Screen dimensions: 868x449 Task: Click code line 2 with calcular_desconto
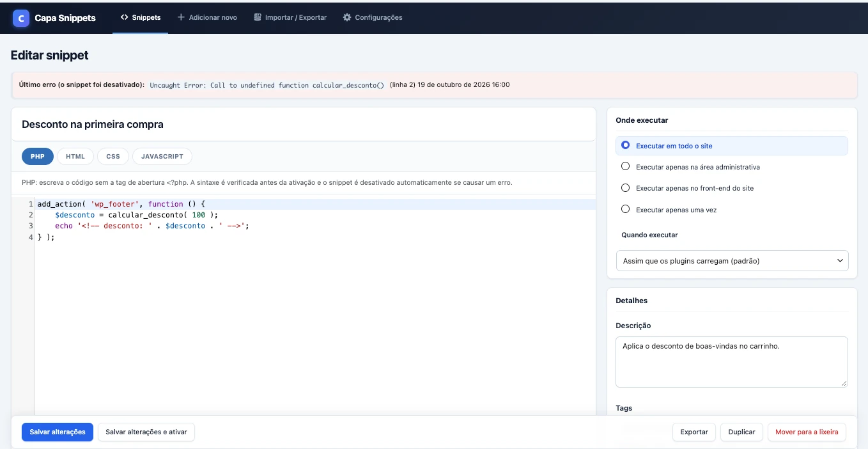point(137,215)
